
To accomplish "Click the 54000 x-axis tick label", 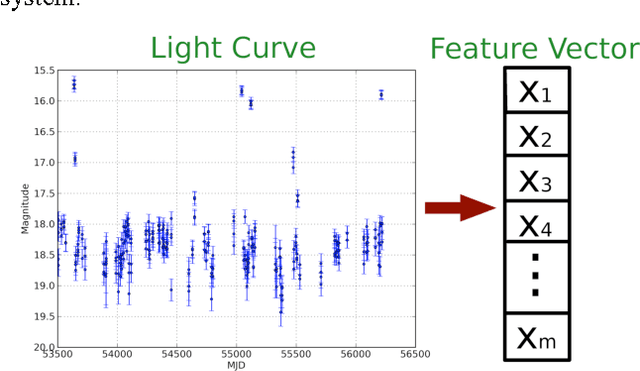I will coord(117,354).
